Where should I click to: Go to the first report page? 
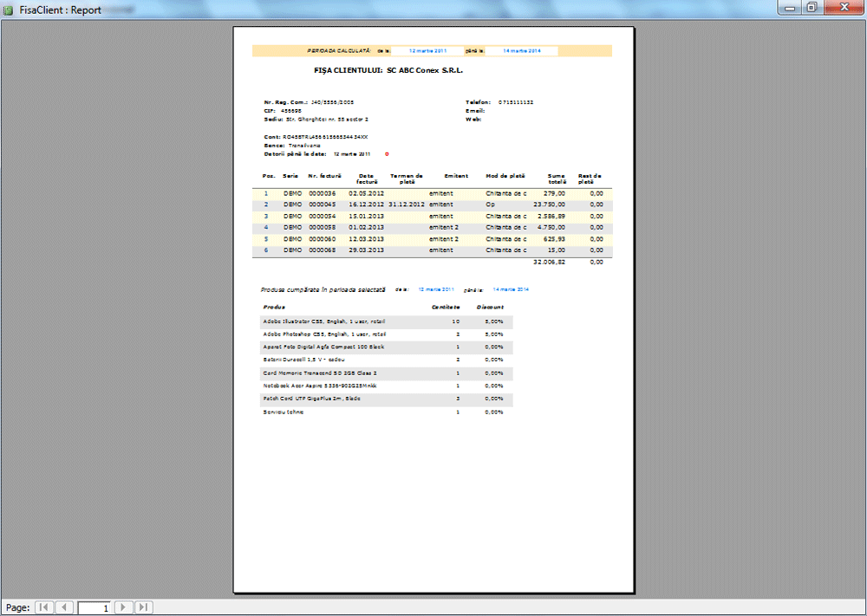43,608
